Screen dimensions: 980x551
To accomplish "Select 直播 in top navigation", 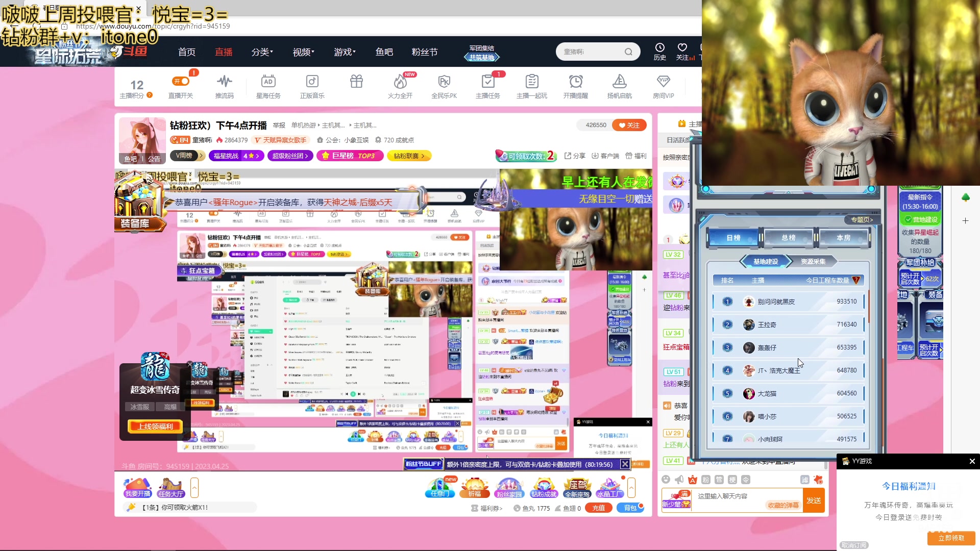I will tap(224, 52).
